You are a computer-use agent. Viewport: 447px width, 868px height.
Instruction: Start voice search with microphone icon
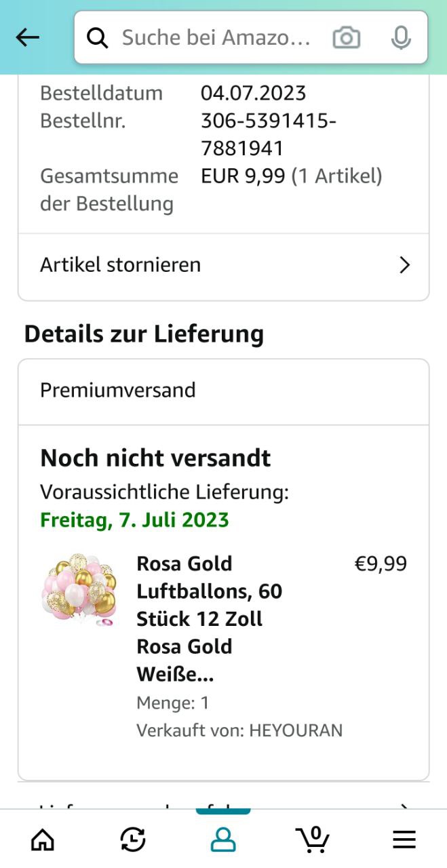click(x=401, y=38)
